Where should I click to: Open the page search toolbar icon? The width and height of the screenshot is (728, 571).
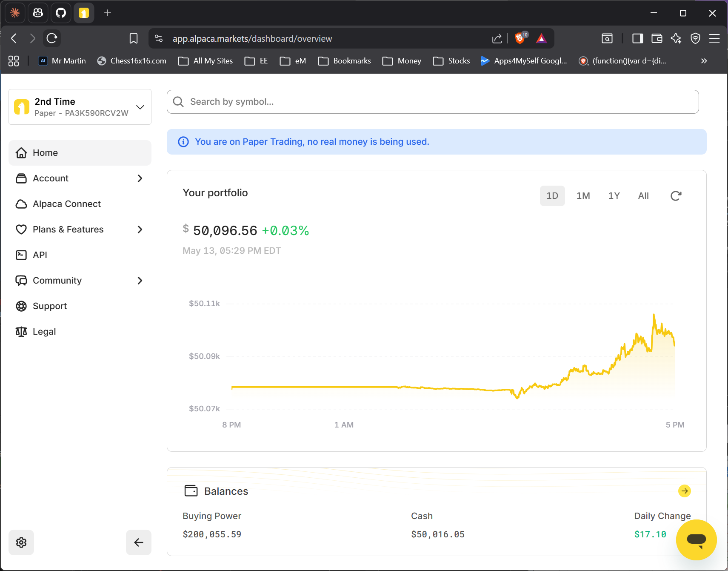tap(607, 39)
